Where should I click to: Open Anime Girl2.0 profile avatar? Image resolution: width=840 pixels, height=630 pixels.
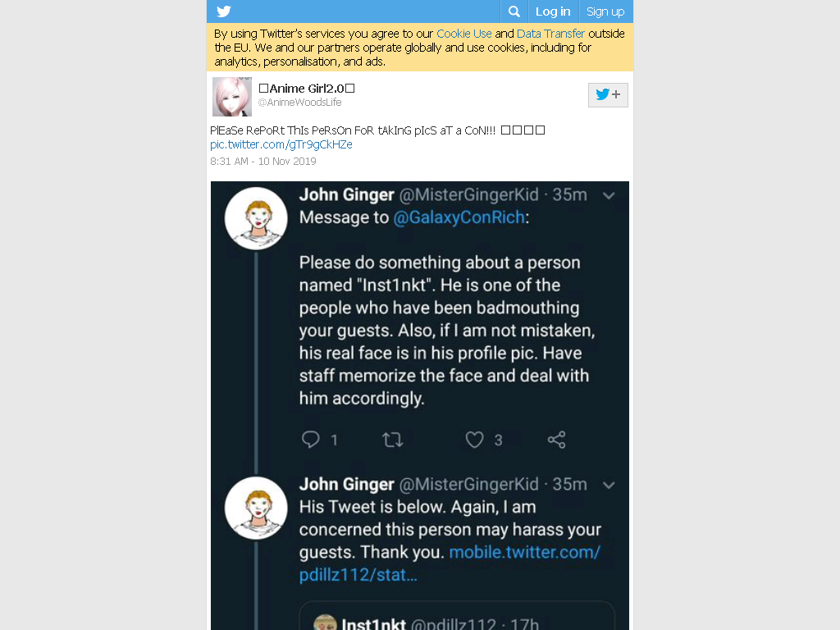tap(232, 97)
